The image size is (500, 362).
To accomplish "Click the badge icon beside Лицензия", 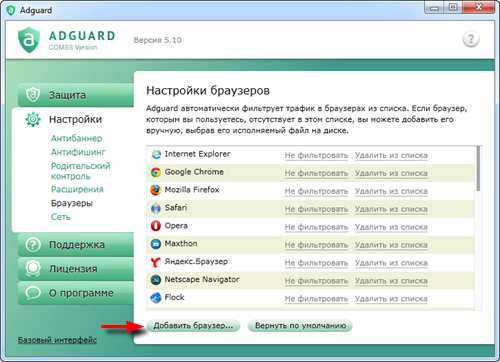I will click(33, 269).
